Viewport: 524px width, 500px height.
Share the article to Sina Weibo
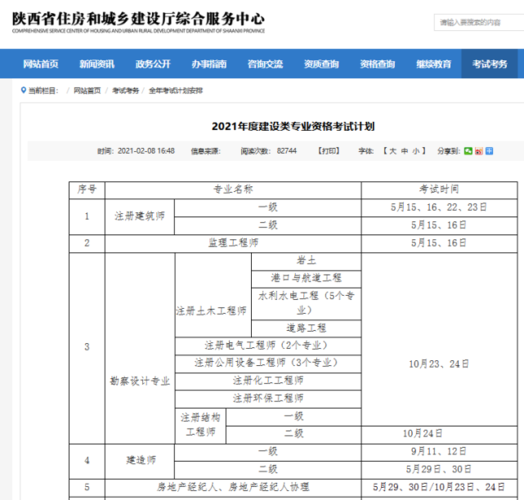click(479, 151)
